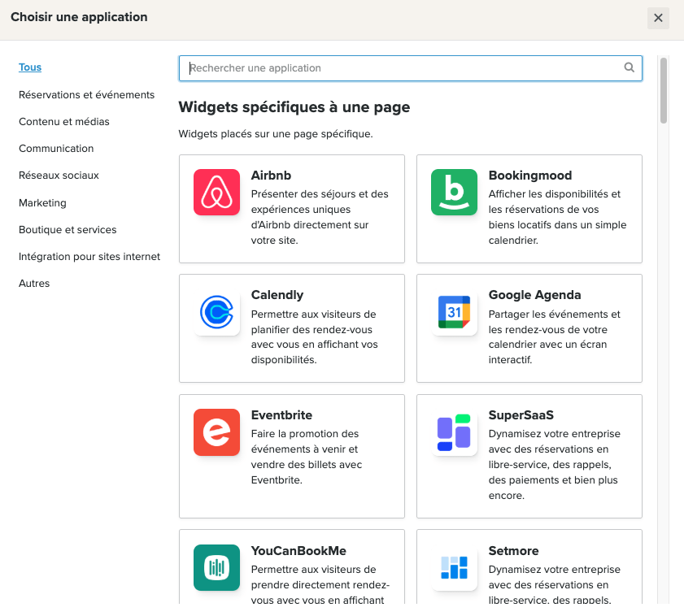Pick the Setmore widget title
The image size is (684, 616).
click(x=513, y=551)
